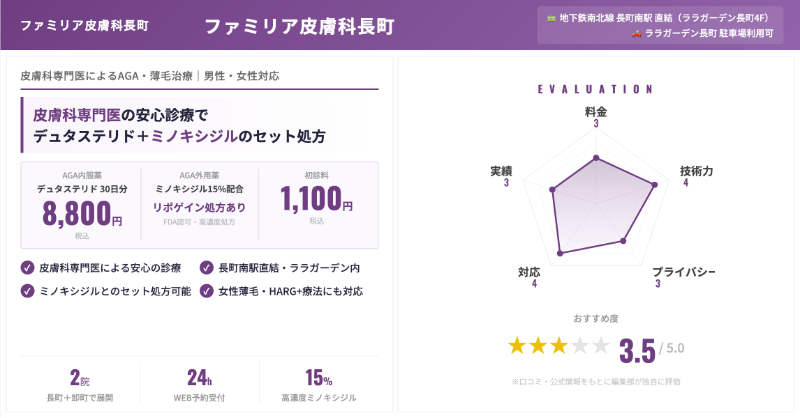Click checkmark next to ミノキシジルとのセット処方可能

click(27, 291)
